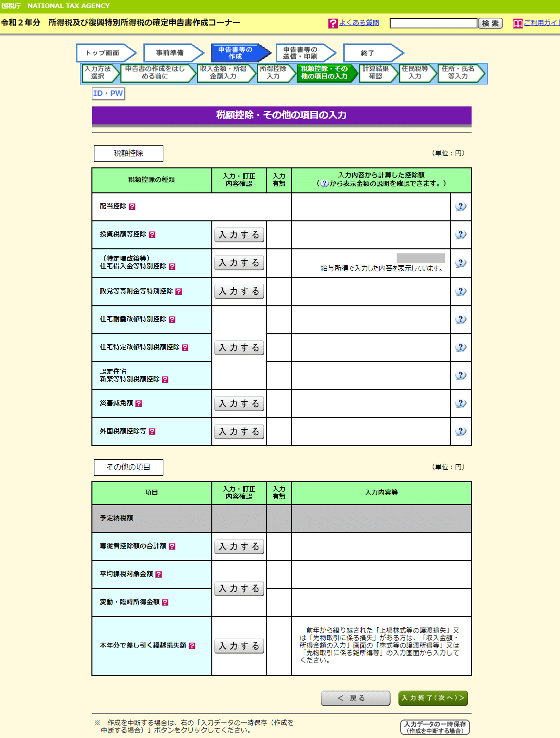
Task: Click the 税額控除 section label
Action: pyautogui.click(x=128, y=153)
